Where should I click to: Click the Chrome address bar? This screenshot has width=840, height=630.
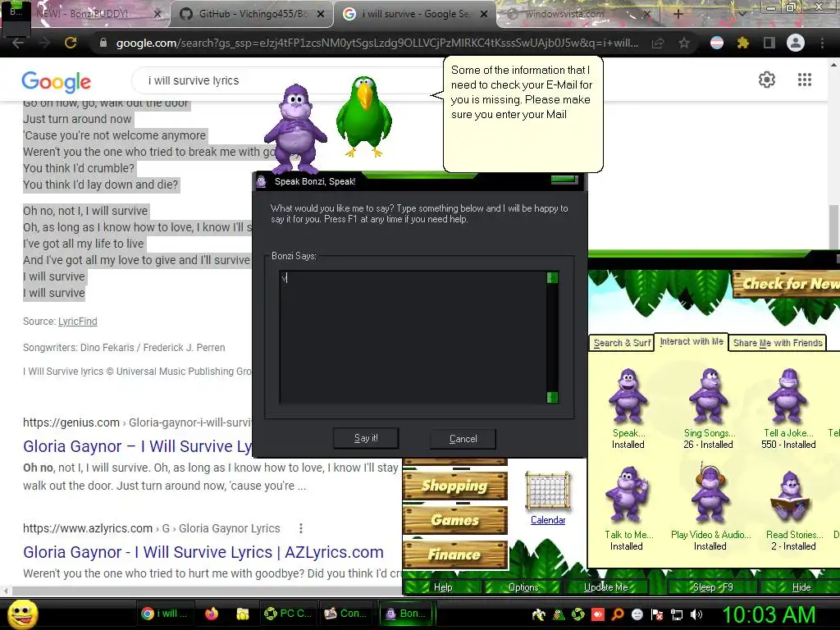click(377, 43)
